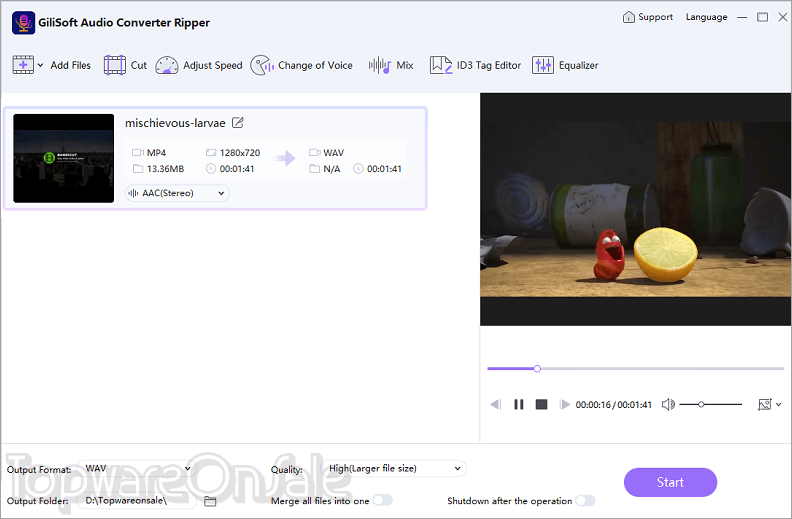The width and height of the screenshot is (792, 519).
Task: Click the playback progress slider handle
Action: [537, 369]
